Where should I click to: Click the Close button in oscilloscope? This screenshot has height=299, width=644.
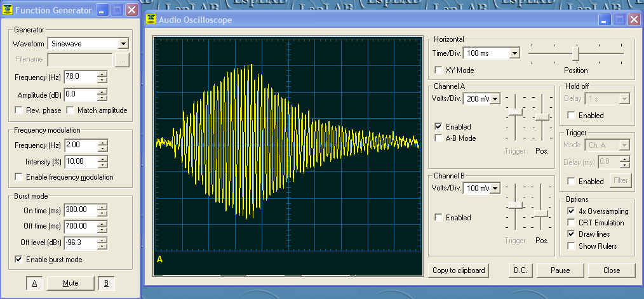click(x=612, y=270)
